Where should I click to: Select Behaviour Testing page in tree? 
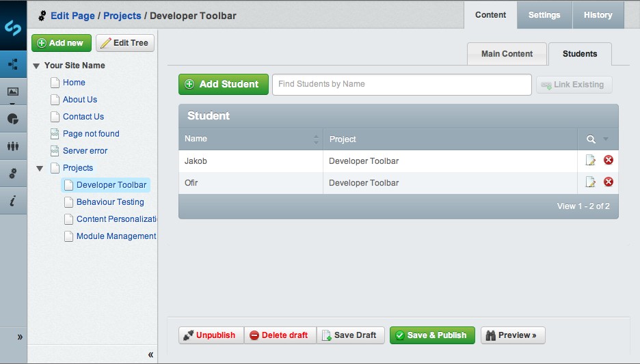[x=110, y=202]
